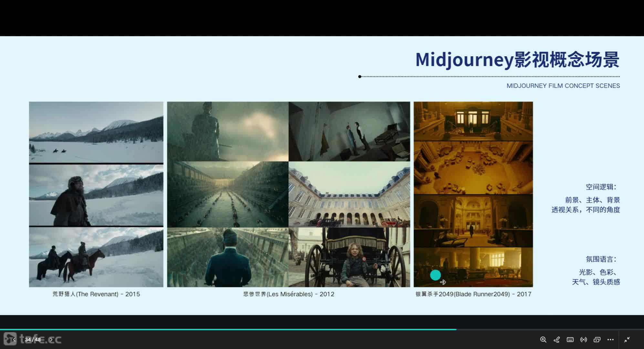Click the boy in carriage image
The width and height of the screenshot is (644, 349).
click(349, 257)
